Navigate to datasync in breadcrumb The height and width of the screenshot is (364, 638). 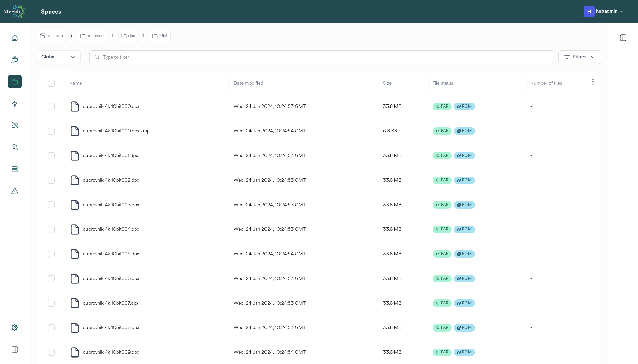click(51, 36)
